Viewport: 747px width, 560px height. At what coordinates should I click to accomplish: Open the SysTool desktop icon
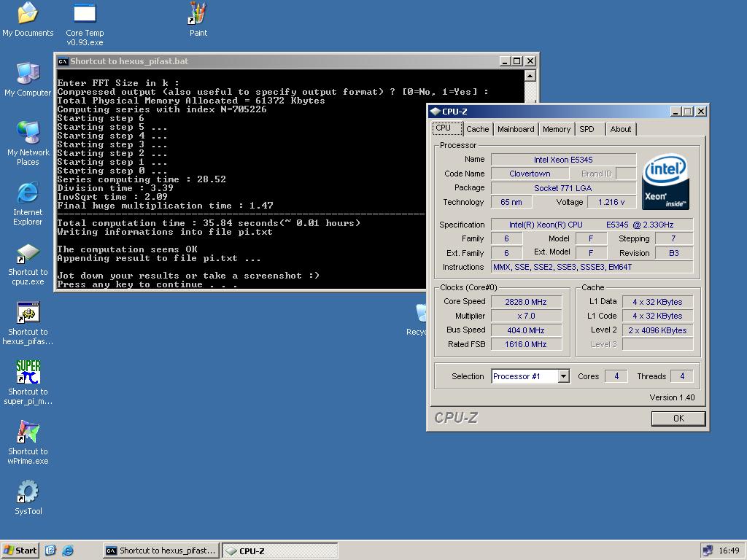[x=28, y=492]
